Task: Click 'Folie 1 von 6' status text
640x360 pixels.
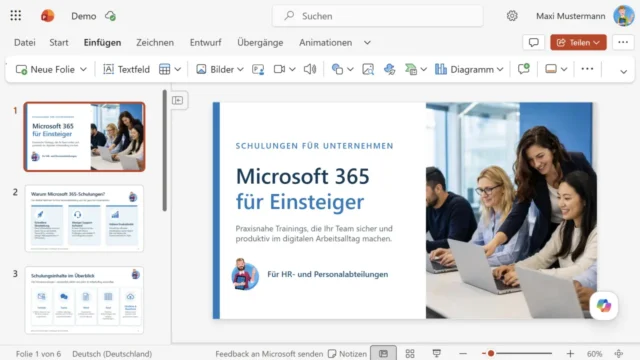Action: [x=38, y=354]
